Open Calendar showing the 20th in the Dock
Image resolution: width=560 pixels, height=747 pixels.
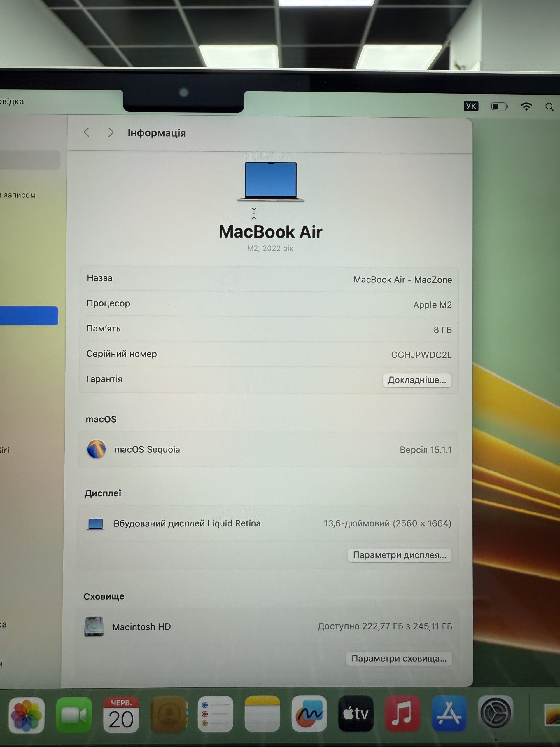[121, 715]
